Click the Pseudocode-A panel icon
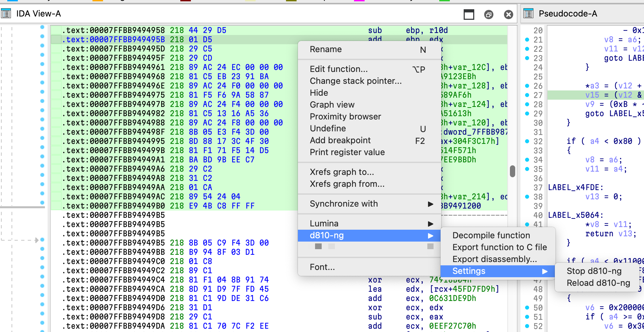The width and height of the screenshot is (644, 332). pyautogui.click(x=529, y=14)
